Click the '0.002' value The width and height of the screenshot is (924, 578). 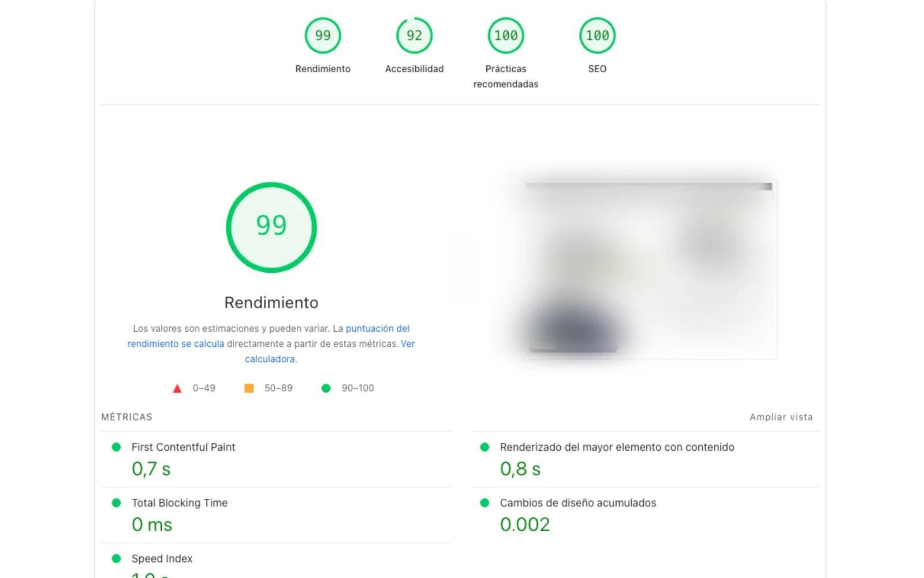(525, 524)
